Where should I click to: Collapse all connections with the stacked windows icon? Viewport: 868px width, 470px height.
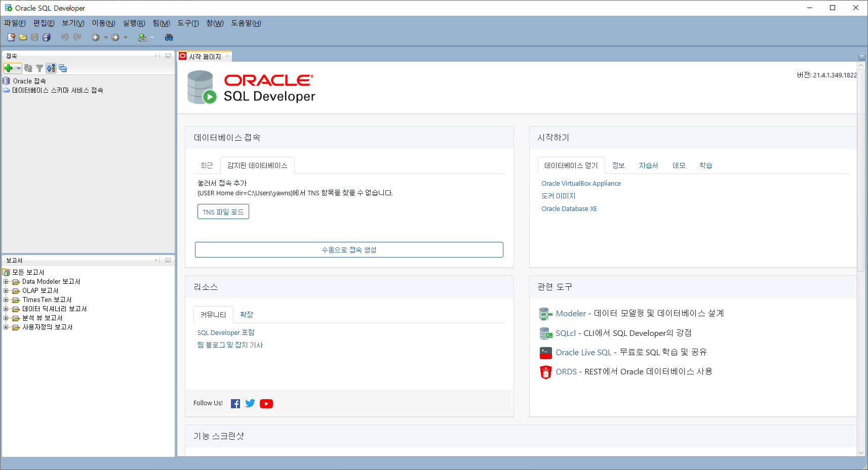pos(63,68)
